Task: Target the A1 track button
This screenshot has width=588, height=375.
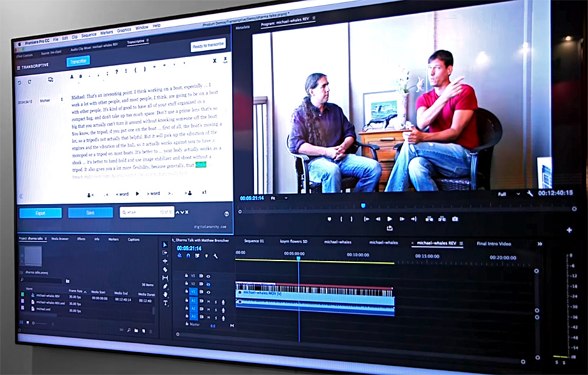Action: click(x=193, y=300)
